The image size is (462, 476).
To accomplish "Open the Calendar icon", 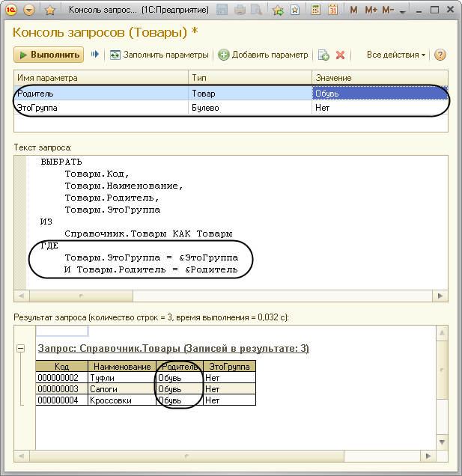I will tap(333, 10).
